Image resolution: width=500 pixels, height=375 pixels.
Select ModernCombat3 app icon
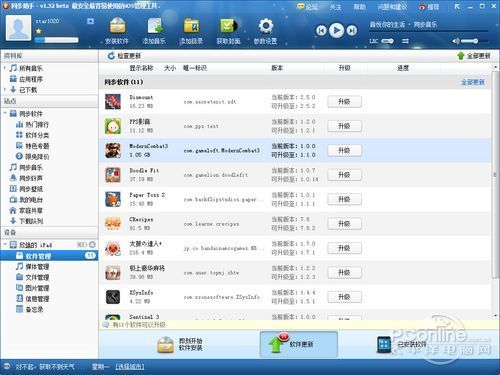point(113,150)
